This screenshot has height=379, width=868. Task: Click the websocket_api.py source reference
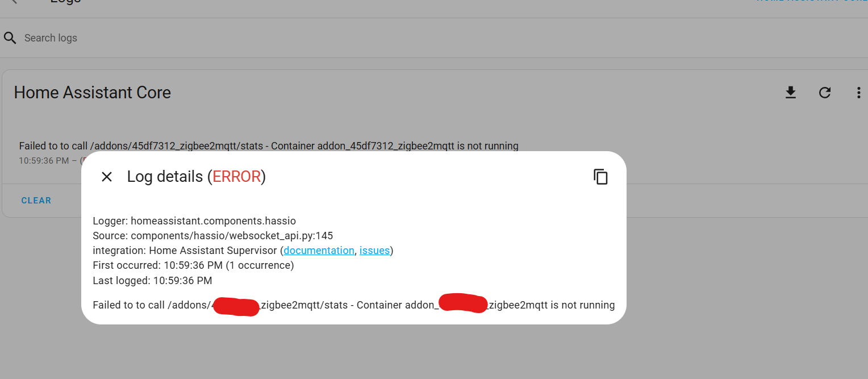[213, 235]
